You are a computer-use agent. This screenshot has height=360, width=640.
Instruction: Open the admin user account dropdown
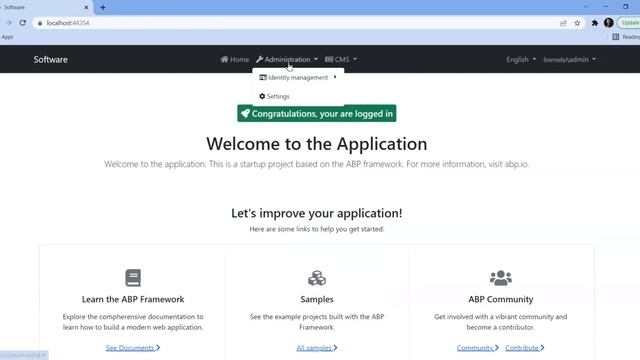pos(569,60)
